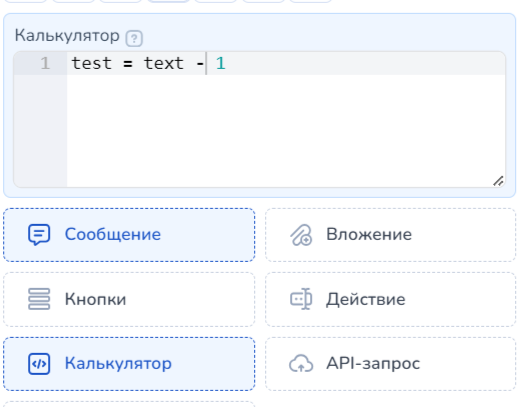
Task: Click the API-запрос cloud upload icon
Action: point(301,364)
